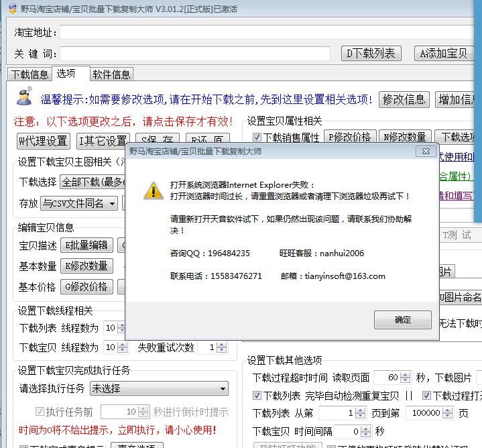This screenshot has height=448, width=482.
Task: Close the error dialog with X button
Action: point(424,152)
